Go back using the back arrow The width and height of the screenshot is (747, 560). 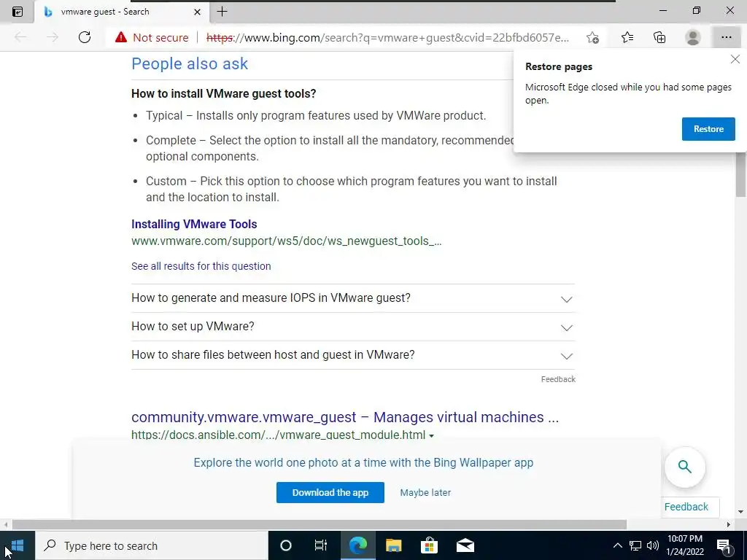pyautogui.click(x=20, y=37)
